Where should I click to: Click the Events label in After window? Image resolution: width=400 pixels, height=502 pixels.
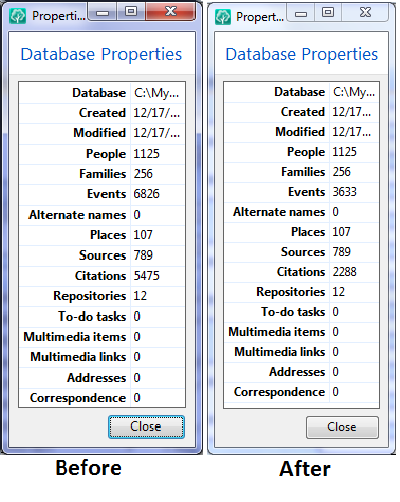tap(307, 192)
